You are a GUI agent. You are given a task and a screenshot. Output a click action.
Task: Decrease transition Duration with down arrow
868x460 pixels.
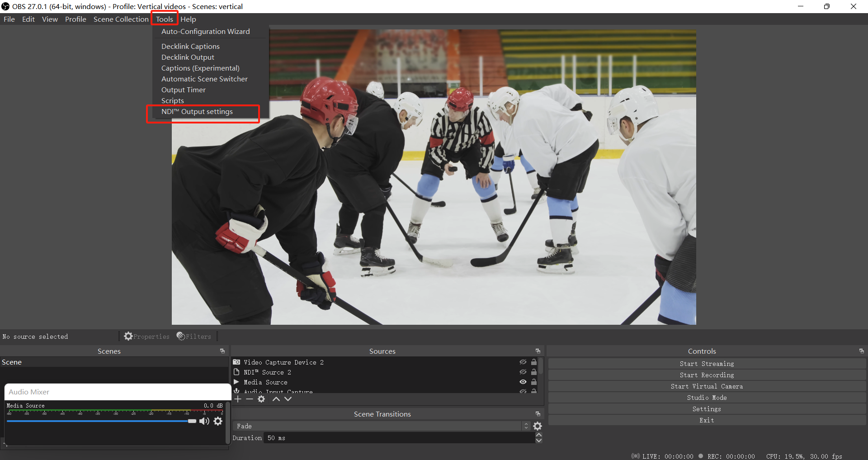pyautogui.click(x=539, y=441)
